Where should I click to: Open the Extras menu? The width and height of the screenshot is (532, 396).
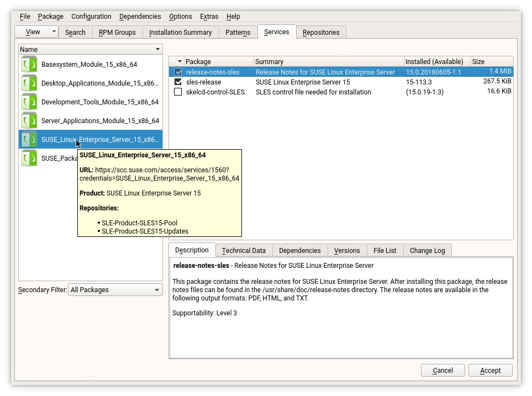coord(209,17)
